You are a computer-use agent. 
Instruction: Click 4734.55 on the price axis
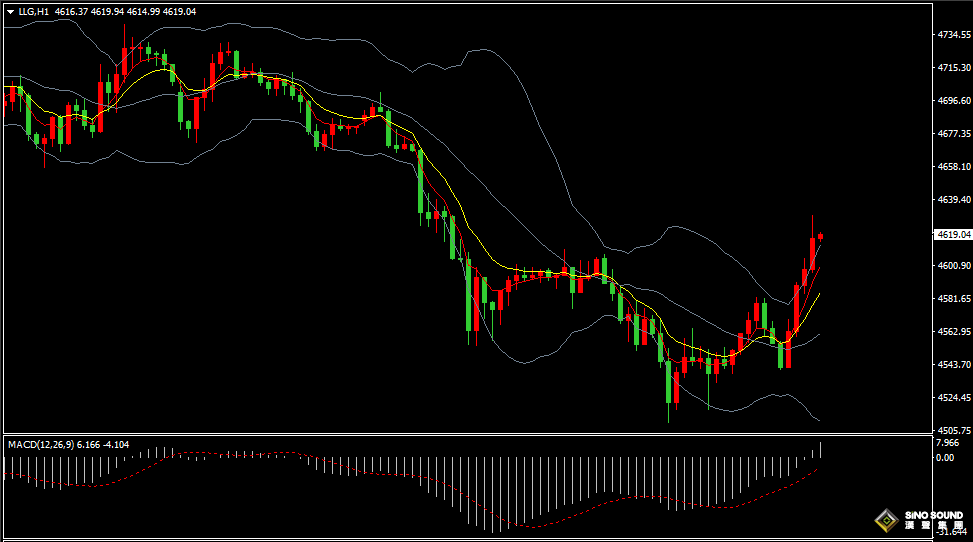pyautogui.click(x=954, y=34)
